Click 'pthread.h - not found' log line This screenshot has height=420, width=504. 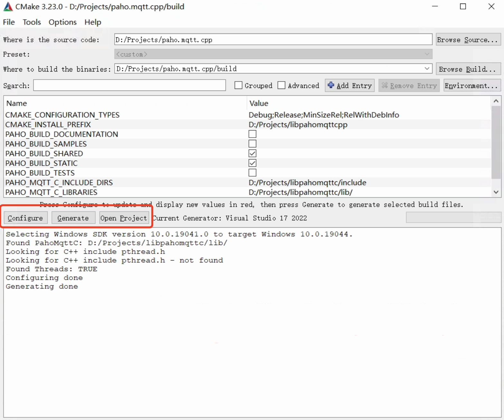click(x=115, y=260)
